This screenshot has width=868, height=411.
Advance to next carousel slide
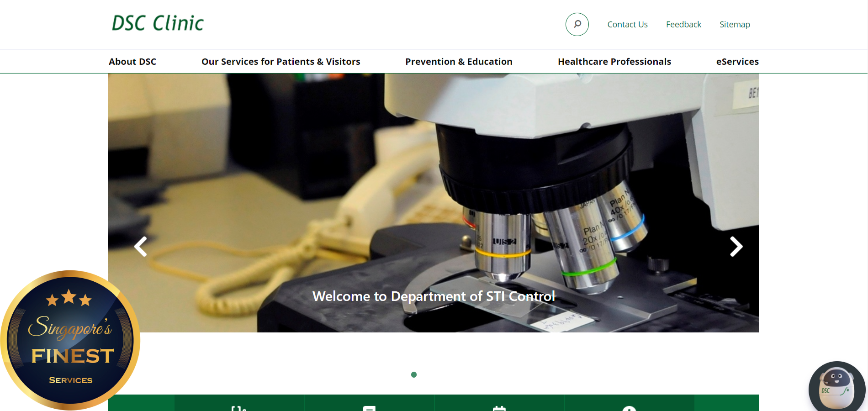tap(736, 247)
